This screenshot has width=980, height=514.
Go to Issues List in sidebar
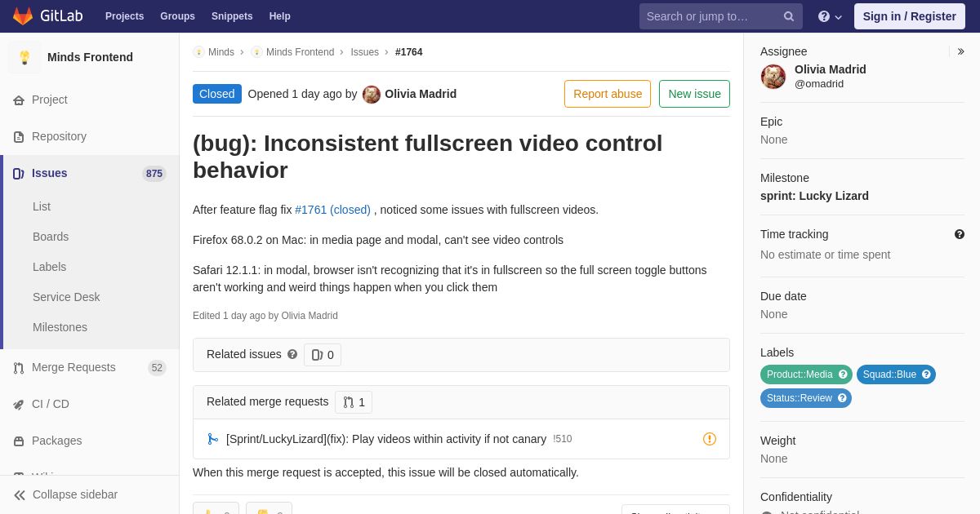point(42,206)
